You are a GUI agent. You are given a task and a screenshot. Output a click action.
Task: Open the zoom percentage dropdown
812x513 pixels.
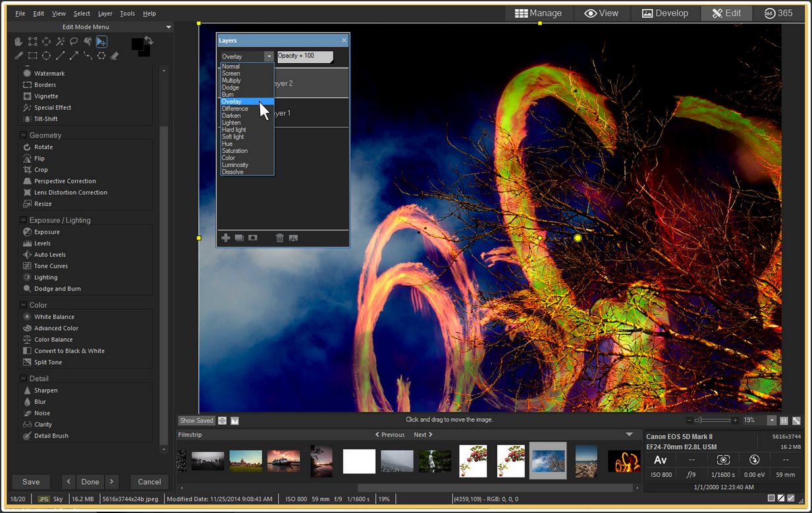(771, 420)
